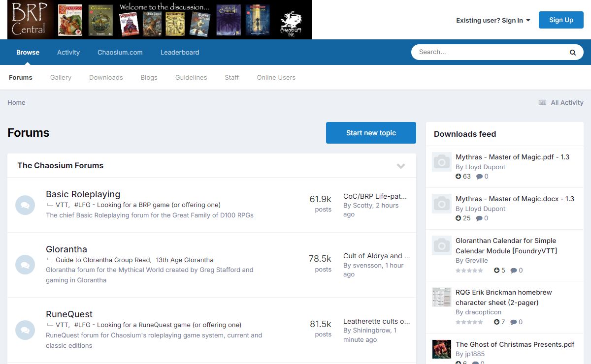Viewport: 591px width, 364px height.
Task: Click the Master of Magic.docx camera placeholder
Action: pyautogui.click(x=442, y=204)
